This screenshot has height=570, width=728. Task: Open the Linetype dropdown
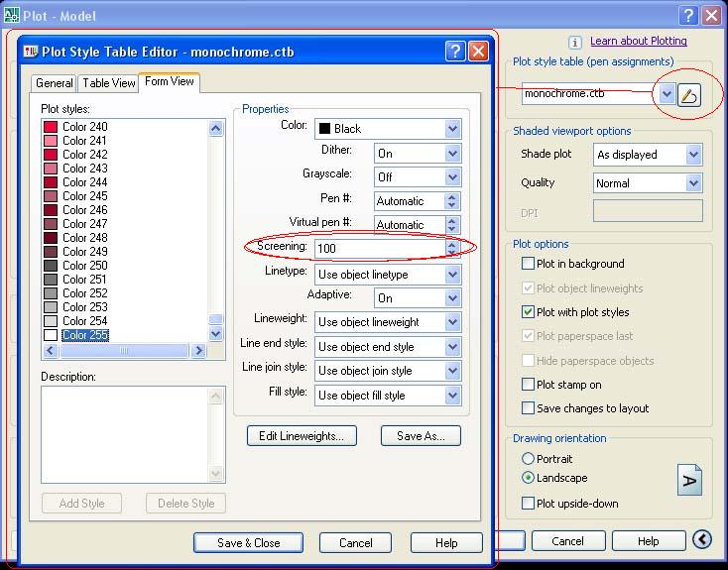(x=388, y=275)
